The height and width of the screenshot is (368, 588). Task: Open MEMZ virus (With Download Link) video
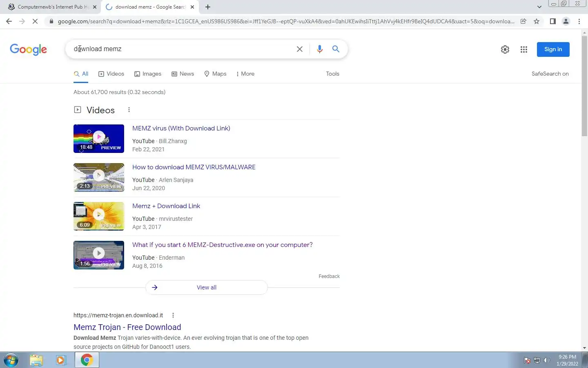click(181, 128)
